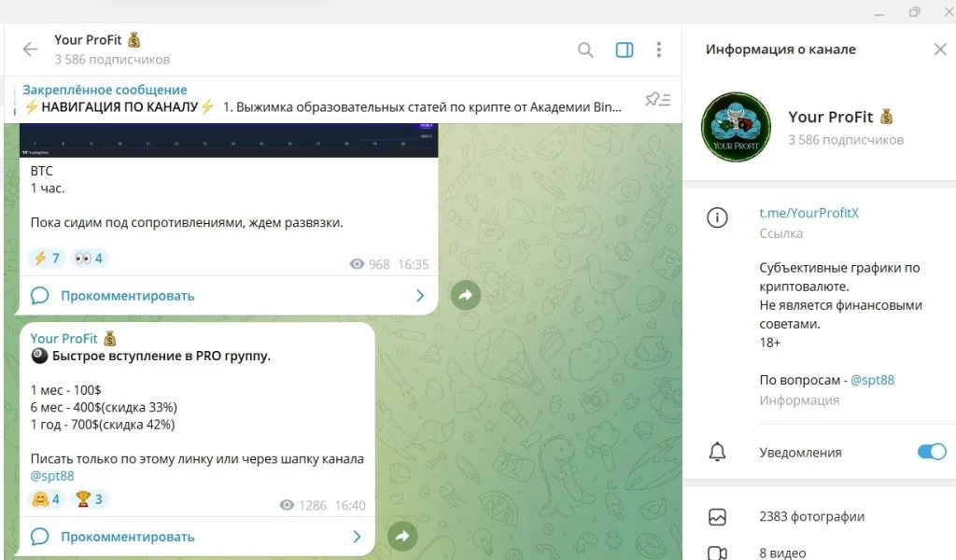The height and width of the screenshot is (560, 956).
Task: Click the hugging face reaction with 4
Action: click(47, 499)
